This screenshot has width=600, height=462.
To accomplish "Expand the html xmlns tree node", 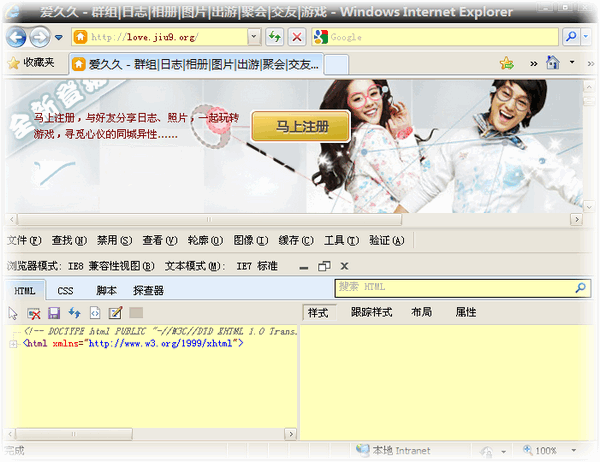I will (x=13, y=344).
